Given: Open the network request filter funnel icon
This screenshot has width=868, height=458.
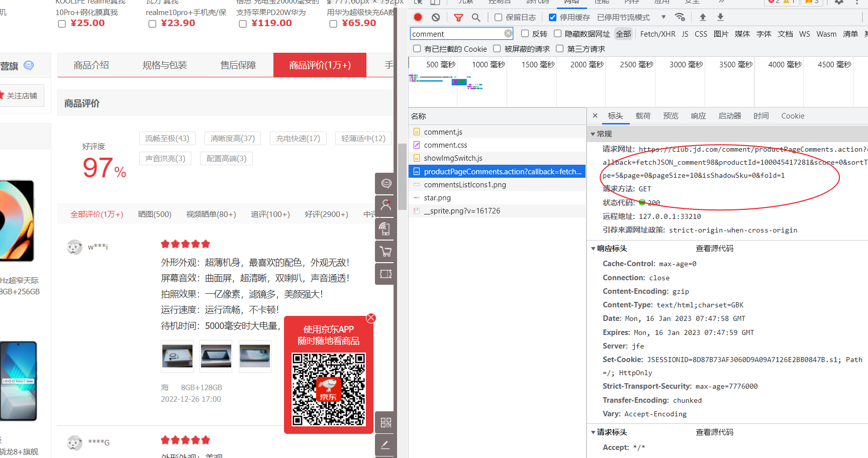Looking at the screenshot, I should click(458, 17).
